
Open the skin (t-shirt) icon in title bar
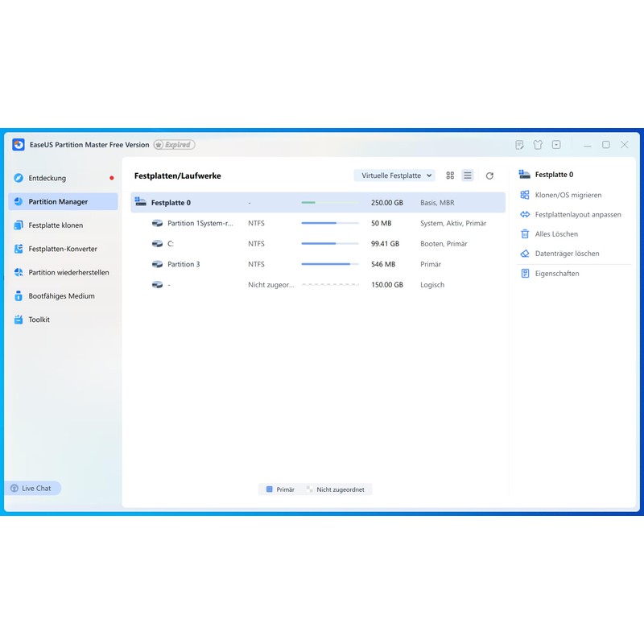point(538,145)
